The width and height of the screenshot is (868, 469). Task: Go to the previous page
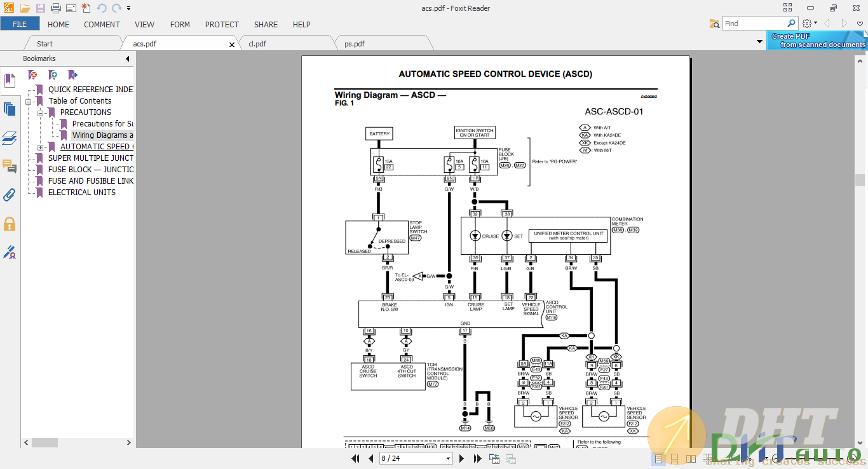pyautogui.click(x=371, y=458)
